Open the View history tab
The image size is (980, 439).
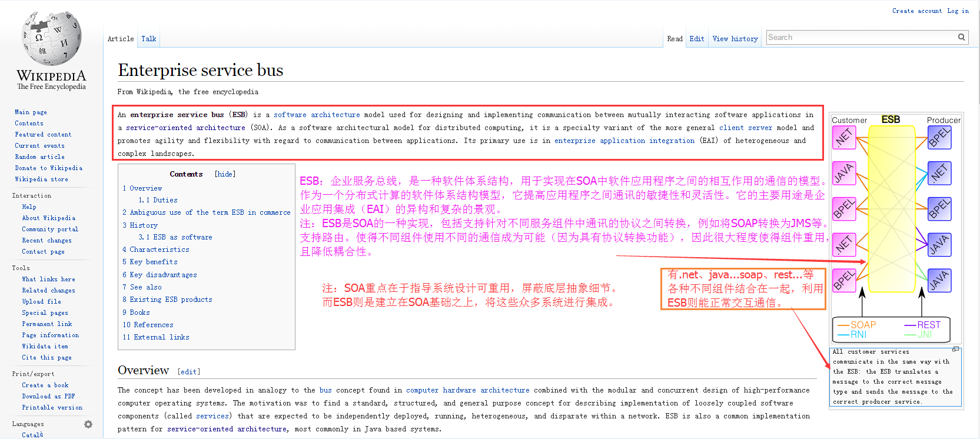click(735, 39)
